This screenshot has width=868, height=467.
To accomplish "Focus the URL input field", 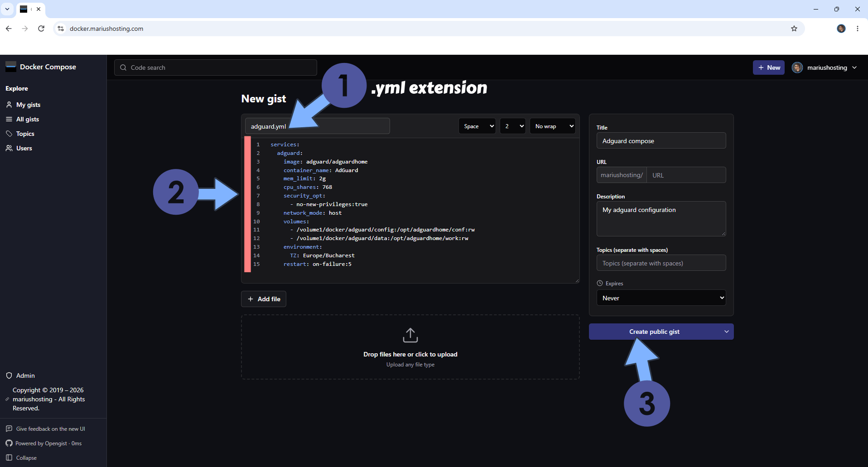I will (x=686, y=175).
